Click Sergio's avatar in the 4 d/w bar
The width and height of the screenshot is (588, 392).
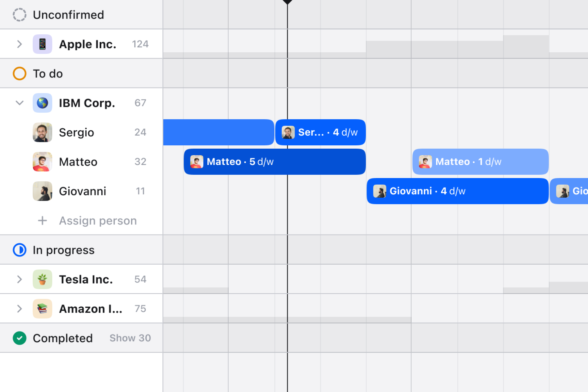(288, 132)
